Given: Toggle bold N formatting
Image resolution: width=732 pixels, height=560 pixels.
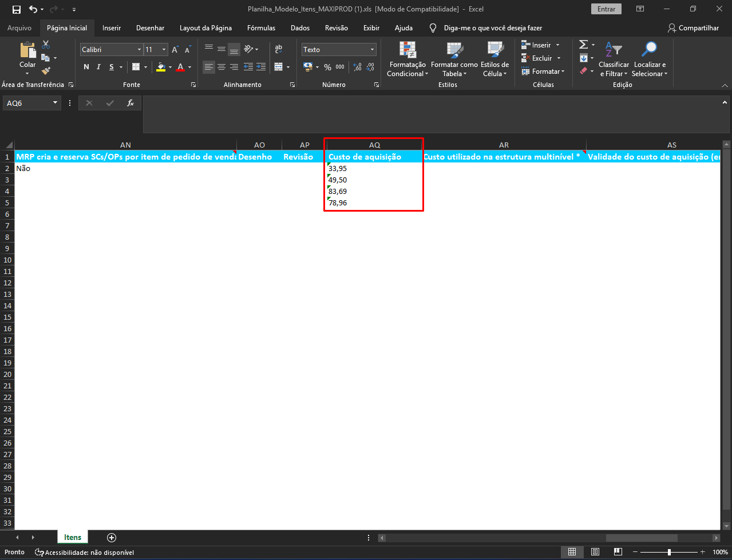Looking at the screenshot, I should 86,67.
